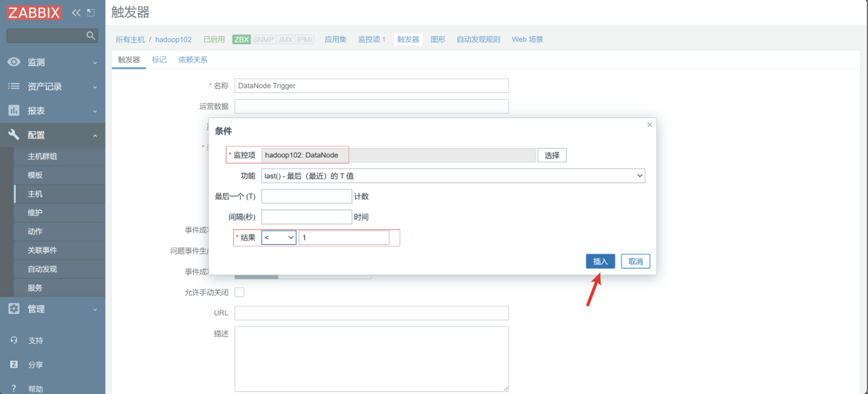Screen dimensions: 868x394
Task: Open 主机群组 in the sidebar
Action: [x=42, y=157]
